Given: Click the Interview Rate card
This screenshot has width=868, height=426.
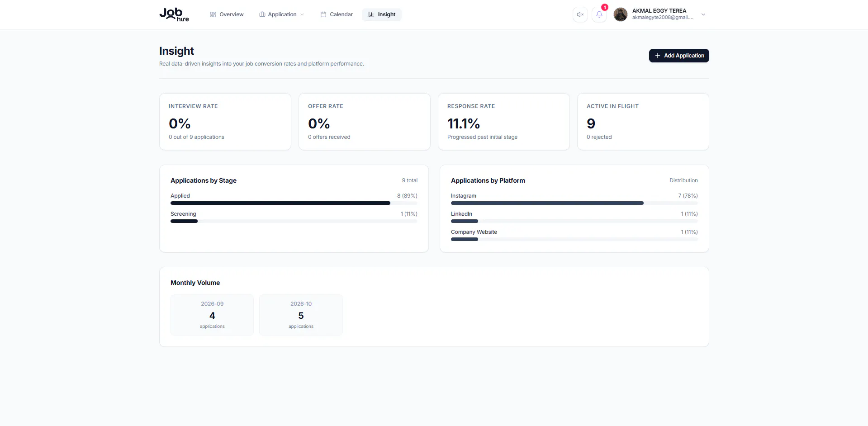Looking at the screenshot, I should (225, 122).
